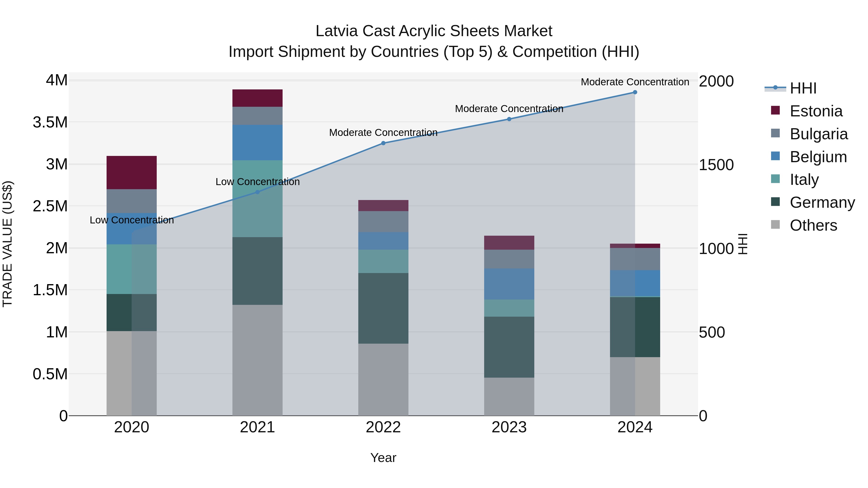Image resolution: width=868 pixels, height=488 pixels.
Task: Click Bulgaria segment of 2020 bar
Action: (x=132, y=201)
